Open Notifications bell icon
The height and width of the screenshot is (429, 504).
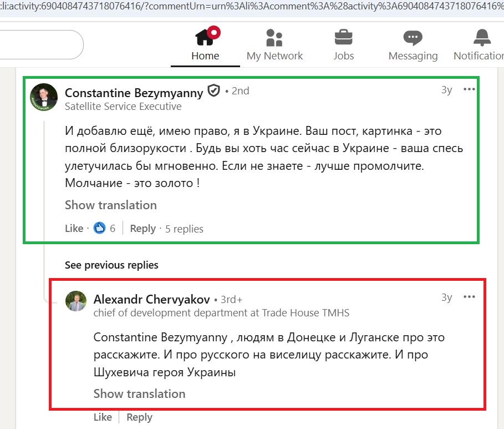(481, 38)
